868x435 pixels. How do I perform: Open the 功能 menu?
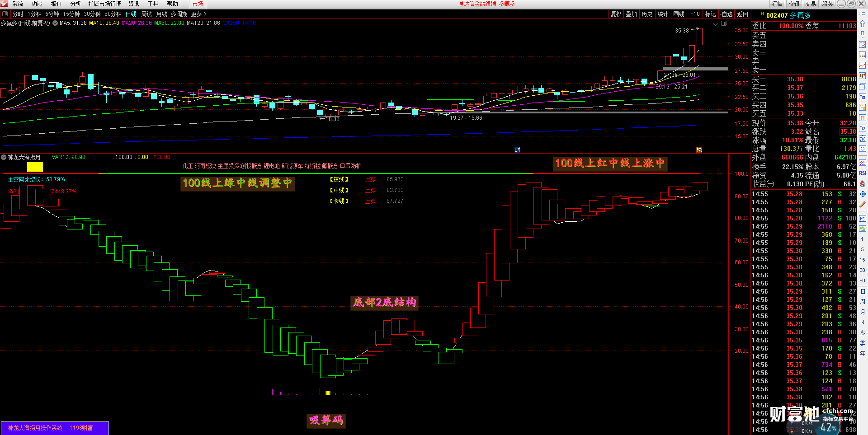click(37, 4)
